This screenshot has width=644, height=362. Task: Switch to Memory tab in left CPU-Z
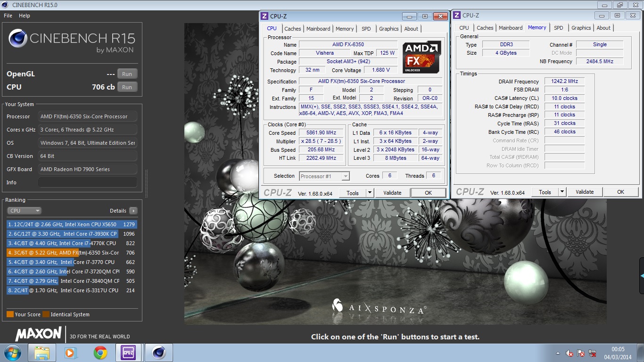tap(345, 29)
